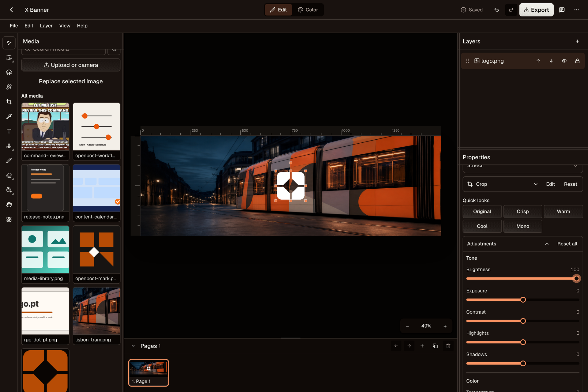Collapse the Adjustments section
Viewport: 588px width, 392px height.
click(547, 244)
